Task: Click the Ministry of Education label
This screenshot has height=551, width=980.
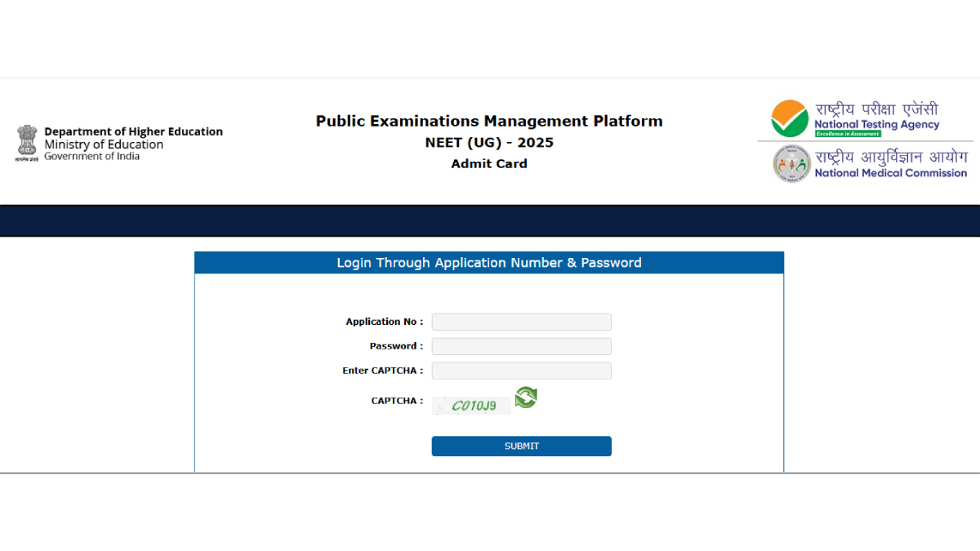Action: point(103,144)
